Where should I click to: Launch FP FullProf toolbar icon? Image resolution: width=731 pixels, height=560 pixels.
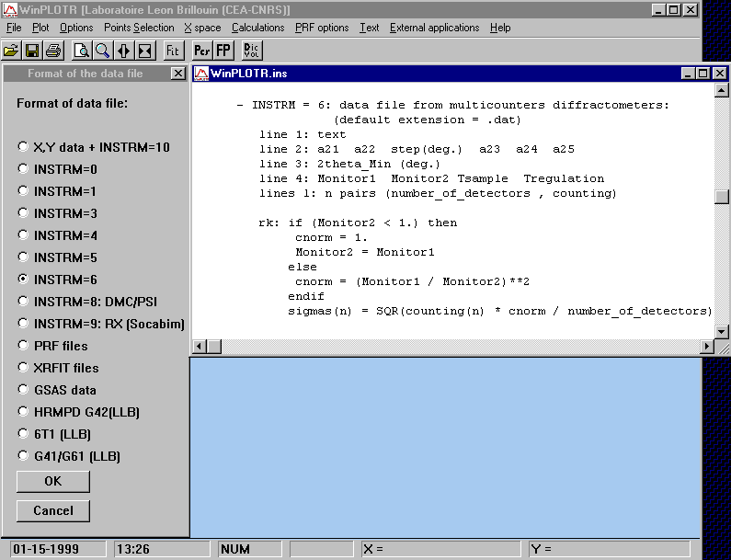[223, 50]
